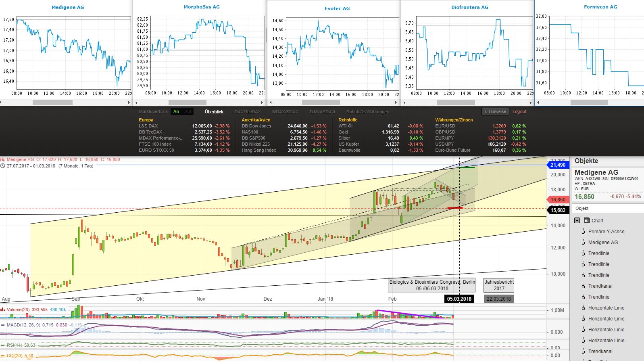644x362 pixels.
Task: Switch to the Überblick tab
Action: click(214, 112)
